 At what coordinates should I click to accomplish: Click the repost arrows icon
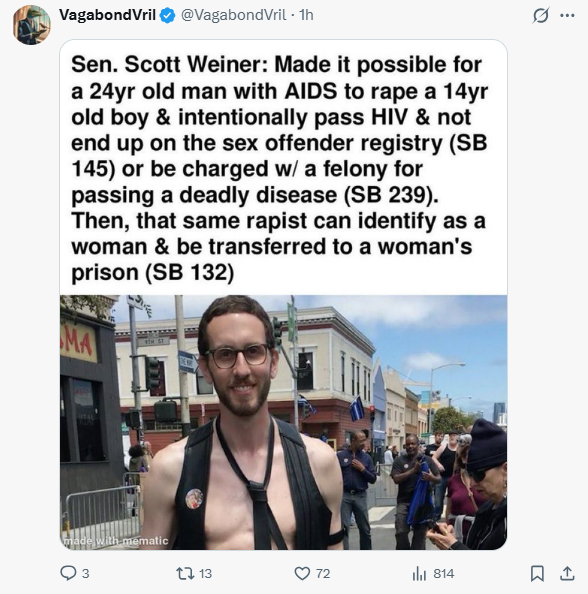click(185, 573)
